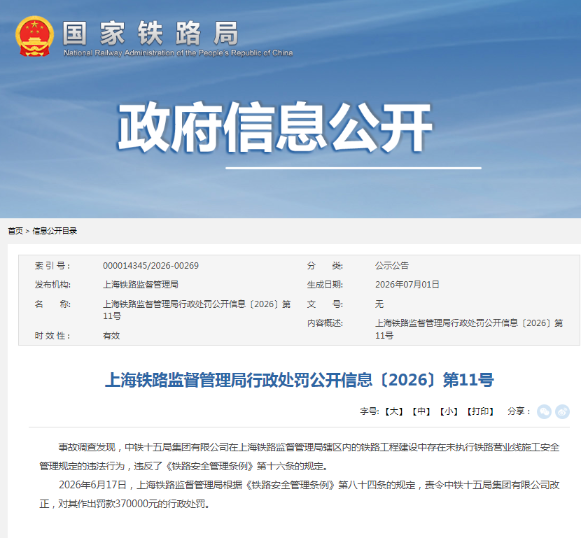Click the 内容概述 summary text
This screenshot has height=538, width=581.
pos(469,329)
